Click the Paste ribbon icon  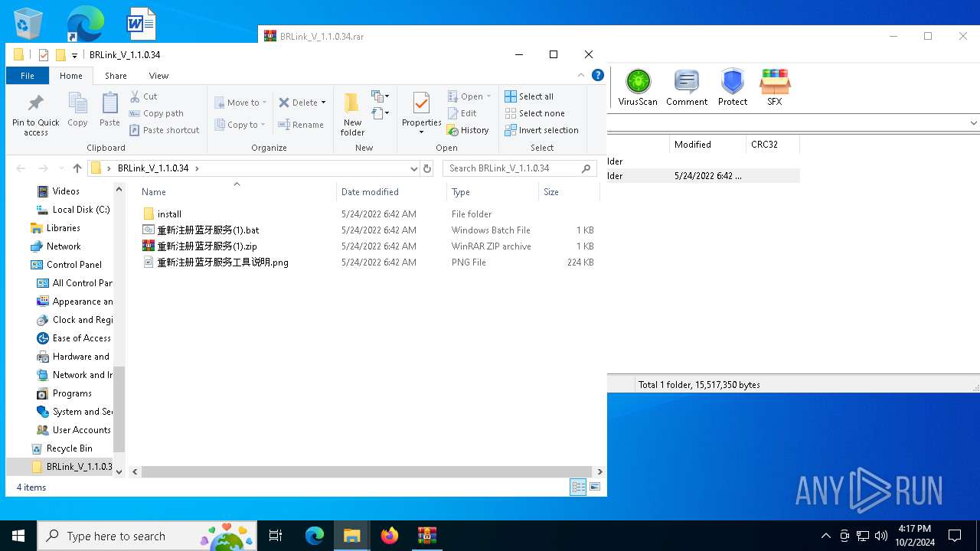[109, 109]
